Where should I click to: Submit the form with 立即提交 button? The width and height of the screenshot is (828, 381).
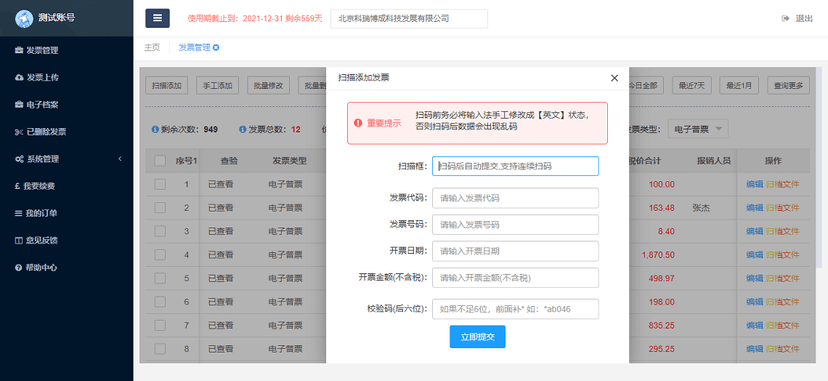477,337
